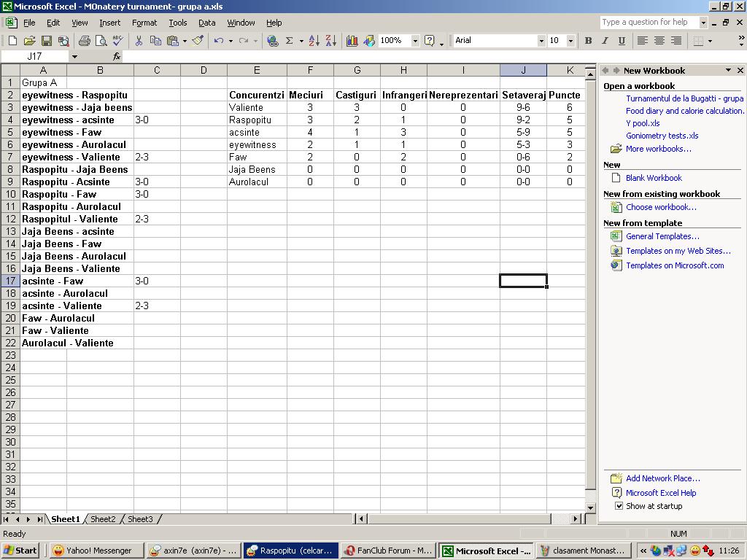Toggle bold formatting
The height and width of the screenshot is (560, 747).
click(589, 41)
